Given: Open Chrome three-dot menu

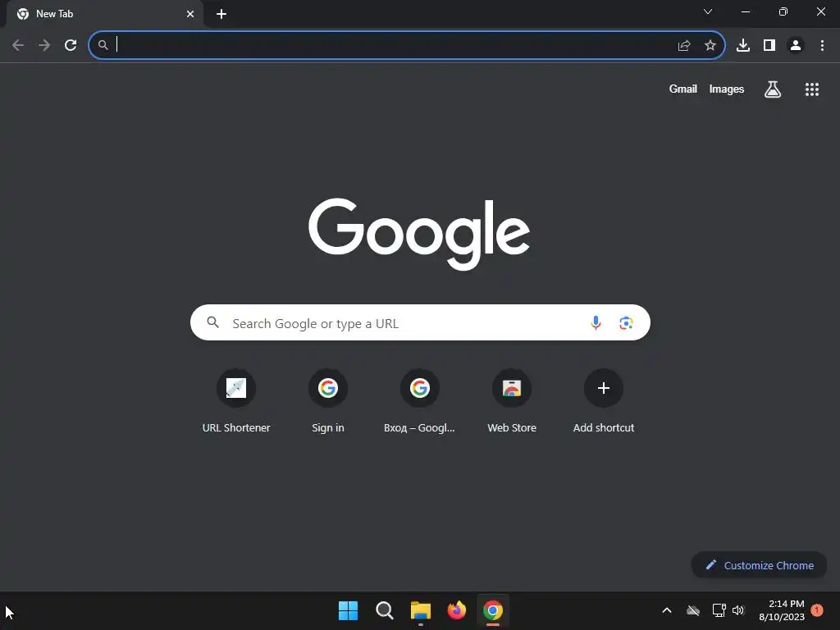Looking at the screenshot, I should pyautogui.click(x=822, y=46).
